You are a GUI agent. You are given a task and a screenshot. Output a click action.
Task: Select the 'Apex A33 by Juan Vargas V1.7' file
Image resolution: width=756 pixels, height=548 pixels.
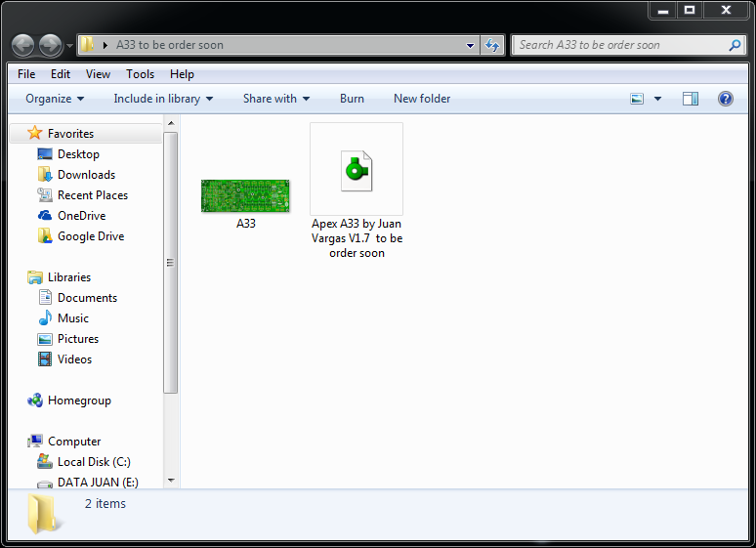point(357,191)
